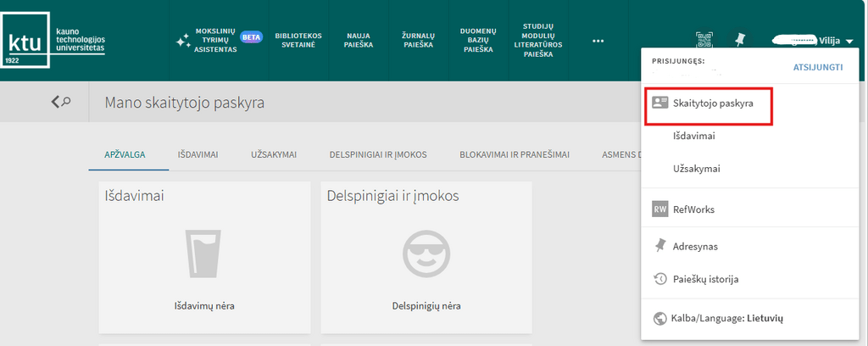The image size is (868, 346).
Task: Click the pin icon beside Adresynas
Action: (659, 246)
